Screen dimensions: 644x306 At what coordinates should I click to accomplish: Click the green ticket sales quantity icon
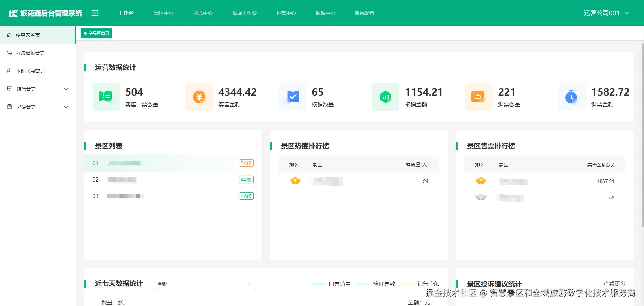click(x=106, y=97)
